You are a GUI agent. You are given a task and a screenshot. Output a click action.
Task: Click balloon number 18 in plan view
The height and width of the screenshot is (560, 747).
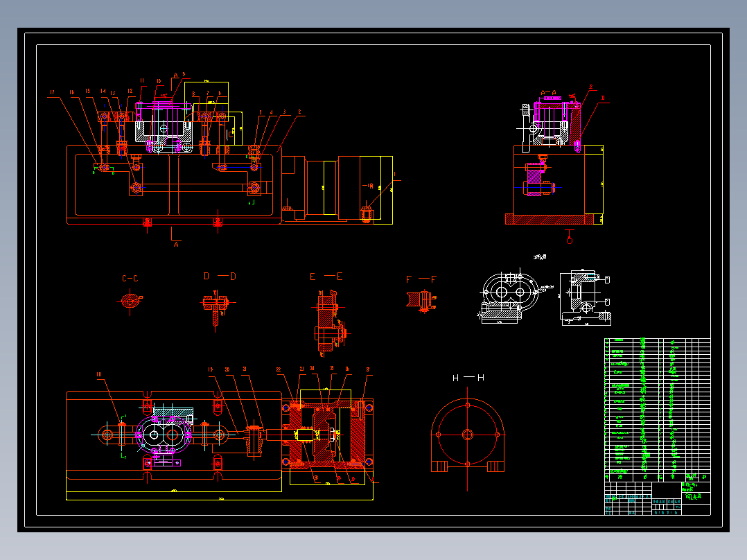click(x=99, y=374)
